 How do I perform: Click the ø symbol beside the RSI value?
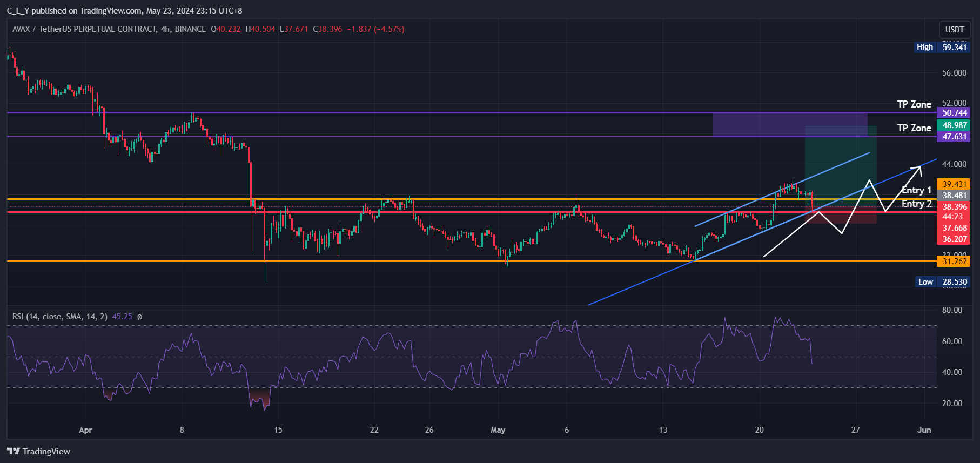tap(139, 317)
